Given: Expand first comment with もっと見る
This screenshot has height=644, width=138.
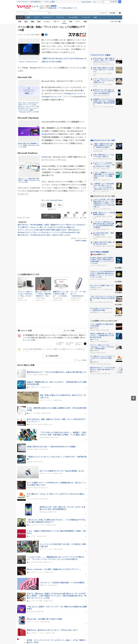Looking at the screenshot, I should click(32, 340).
